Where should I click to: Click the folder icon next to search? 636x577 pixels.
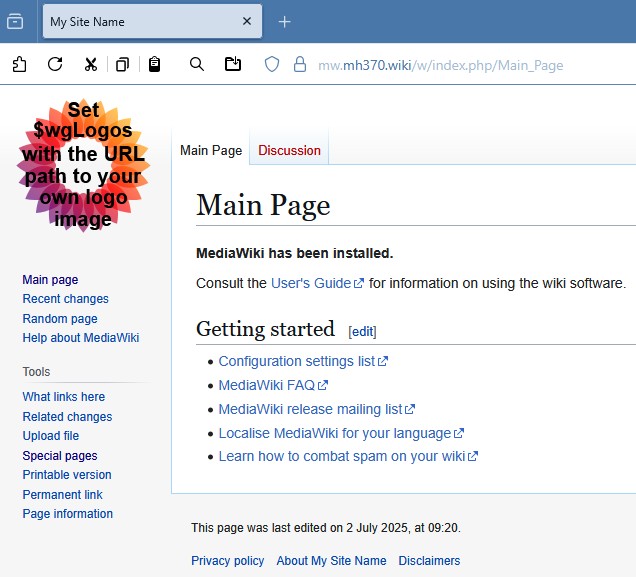(x=233, y=64)
